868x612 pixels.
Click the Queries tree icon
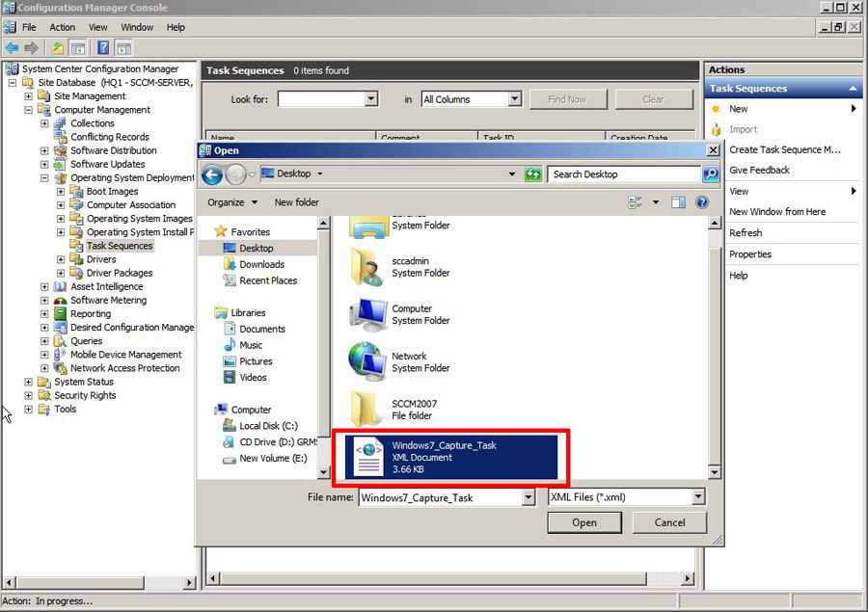[x=60, y=341]
